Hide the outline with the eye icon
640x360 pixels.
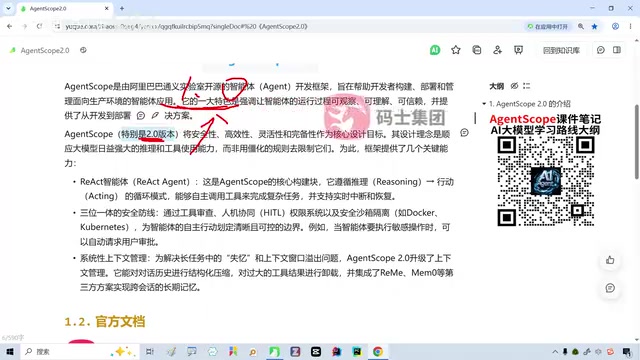(x=514, y=86)
